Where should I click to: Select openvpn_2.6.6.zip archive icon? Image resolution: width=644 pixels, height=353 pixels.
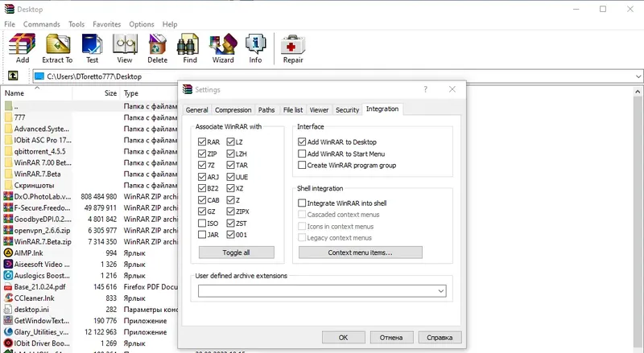click(x=8, y=230)
